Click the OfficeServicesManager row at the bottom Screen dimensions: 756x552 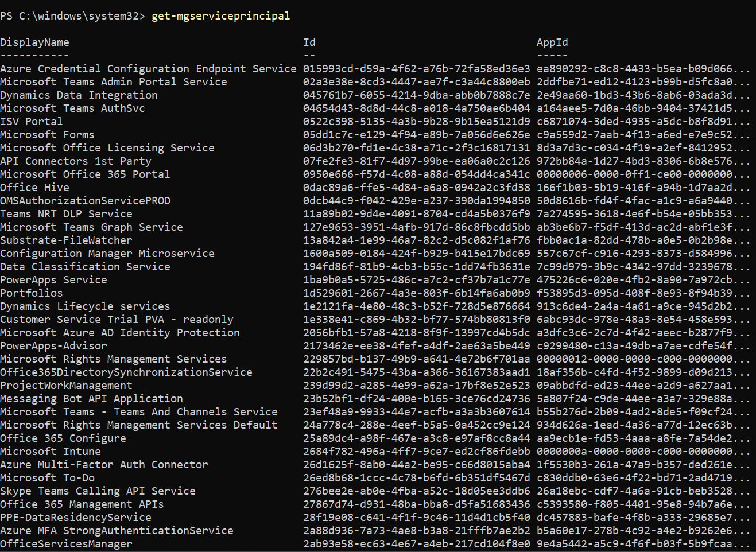point(66,543)
